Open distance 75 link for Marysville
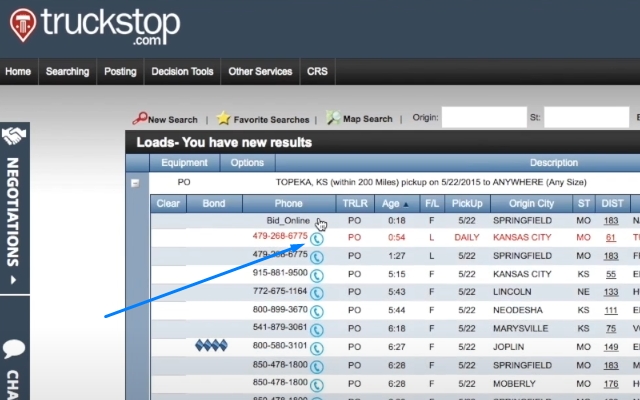This screenshot has height=400, width=640. (611, 329)
